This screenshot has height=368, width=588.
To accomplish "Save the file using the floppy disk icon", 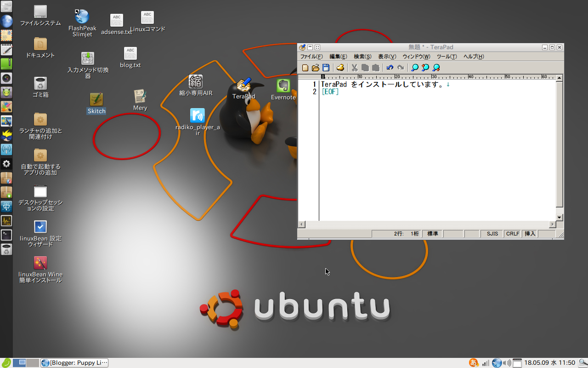I will [x=326, y=68].
